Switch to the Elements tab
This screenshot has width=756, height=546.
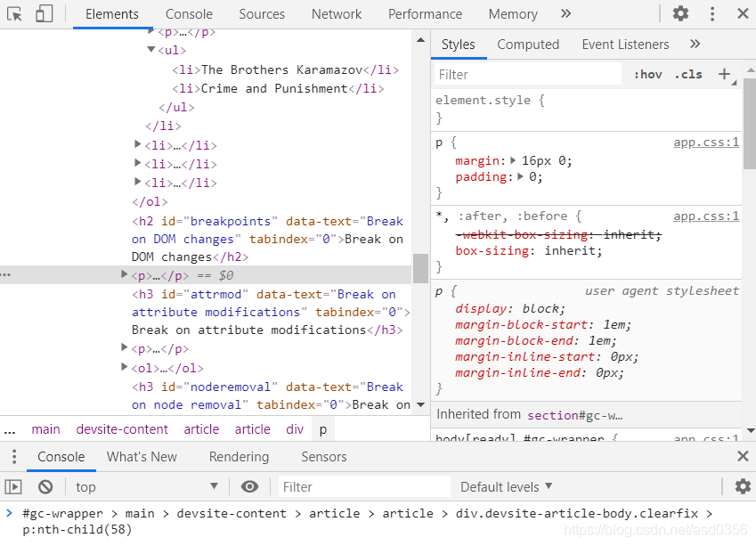point(112,14)
